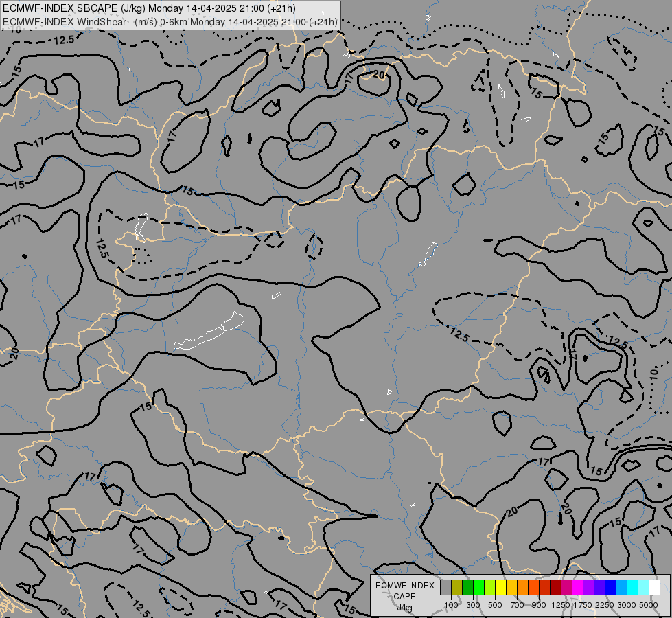Click the legend value label 100
Screen dimensions: 672x618
coord(451,605)
